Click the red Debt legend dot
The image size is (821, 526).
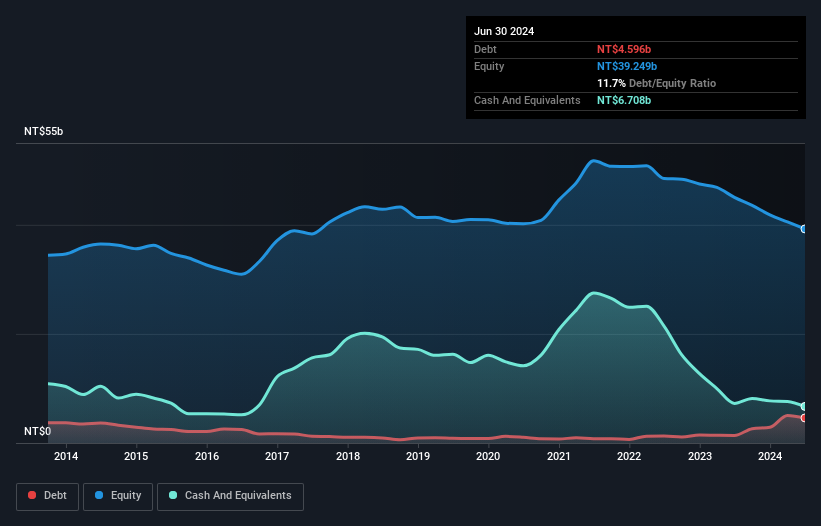32,495
